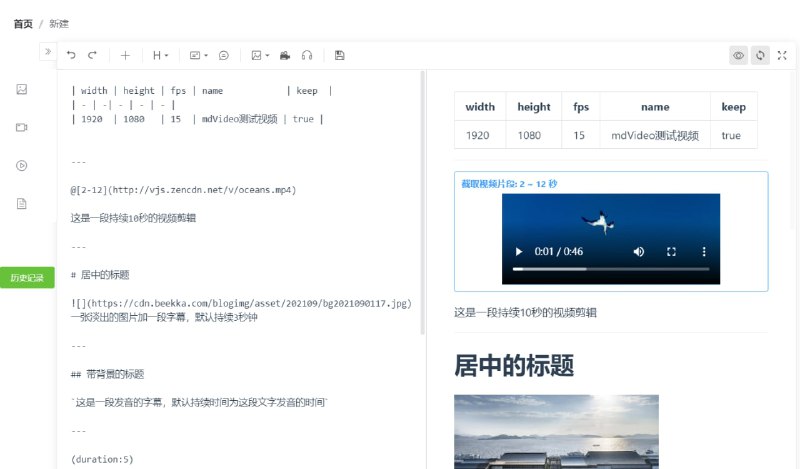Click the 新建 breadcrumb item
Screen dimensions: 800x469
click(x=59, y=24)
